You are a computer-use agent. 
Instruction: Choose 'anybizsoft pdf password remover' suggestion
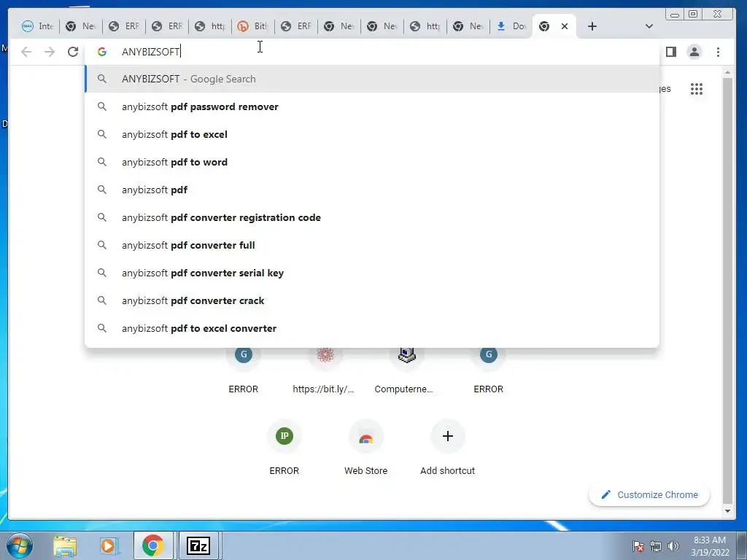[372, 106]
